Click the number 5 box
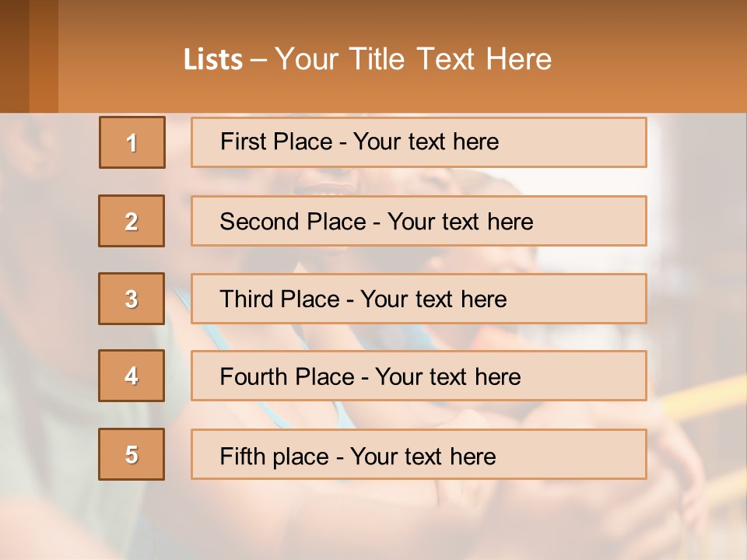The width and height of the screenshot is (747, 560). (132, 454)
